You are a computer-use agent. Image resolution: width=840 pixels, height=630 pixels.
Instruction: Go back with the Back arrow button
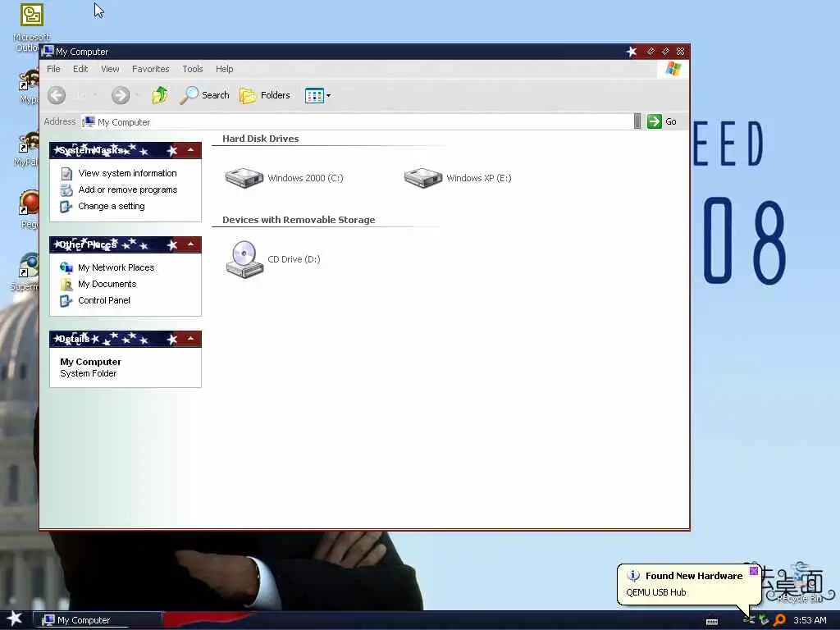(57, 95)
